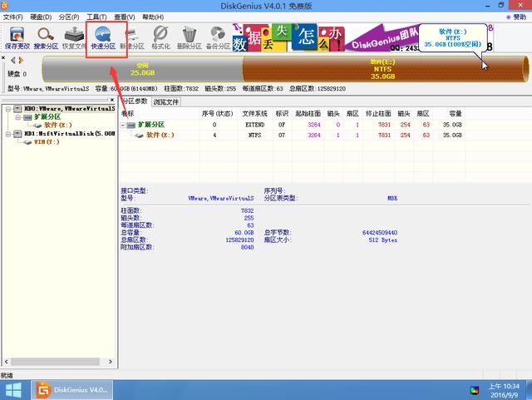Open the Partition (分区) menu
This screenshot has width=532, height=400.
tap(69, 17)
